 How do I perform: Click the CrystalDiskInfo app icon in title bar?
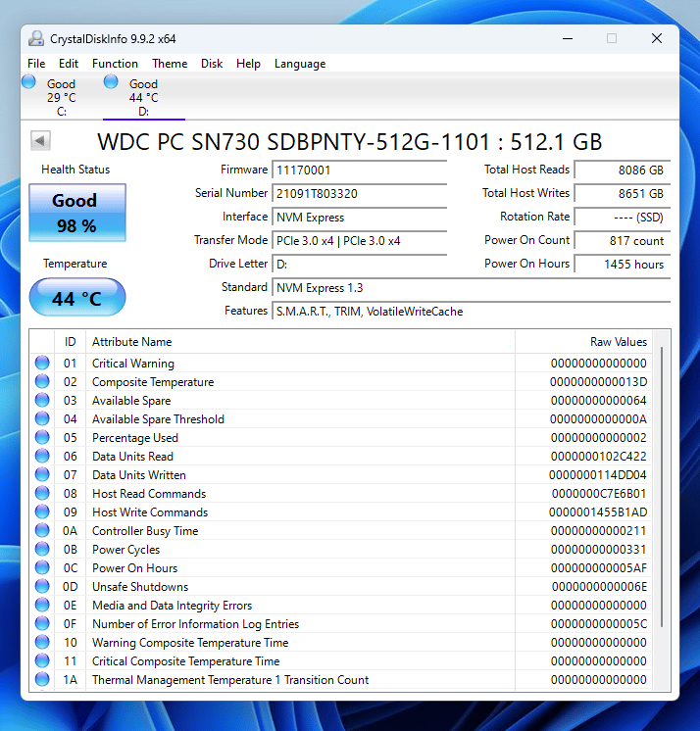click(36, 38)
